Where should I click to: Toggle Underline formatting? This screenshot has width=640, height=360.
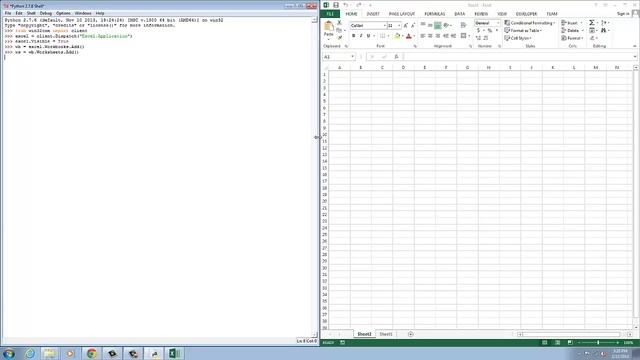point(368,36)
